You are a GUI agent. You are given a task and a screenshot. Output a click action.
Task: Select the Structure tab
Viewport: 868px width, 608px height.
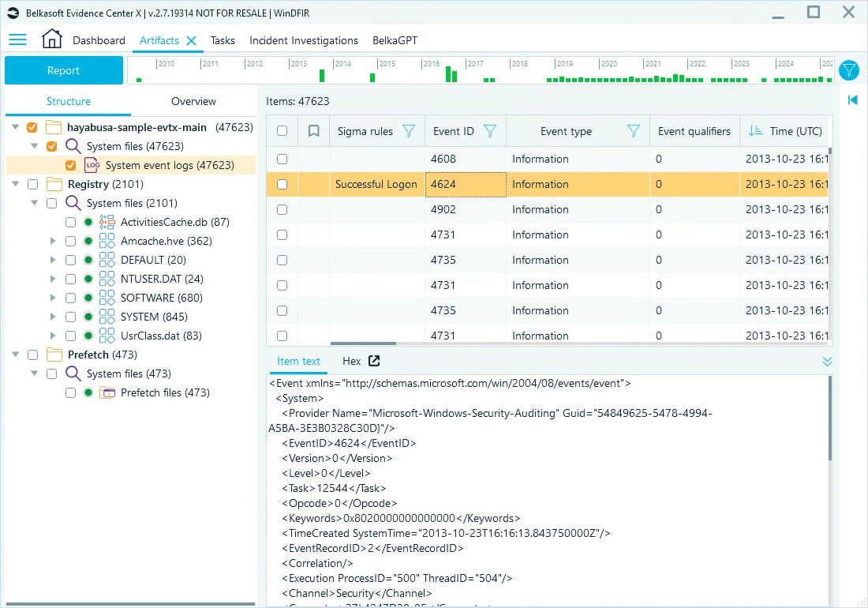[68, 101]
